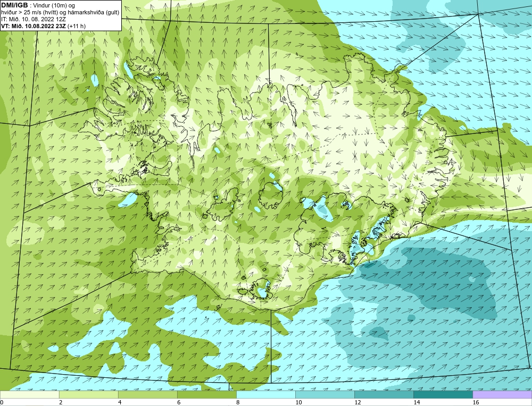Select the dark teal 14–16 m/s legend swatch

coord(443,394)
